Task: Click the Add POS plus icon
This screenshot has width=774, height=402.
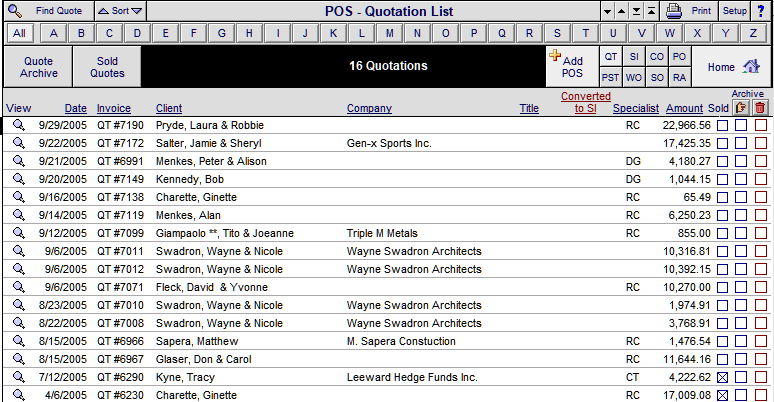Action: pyautogui.click(x=555, y=55)
